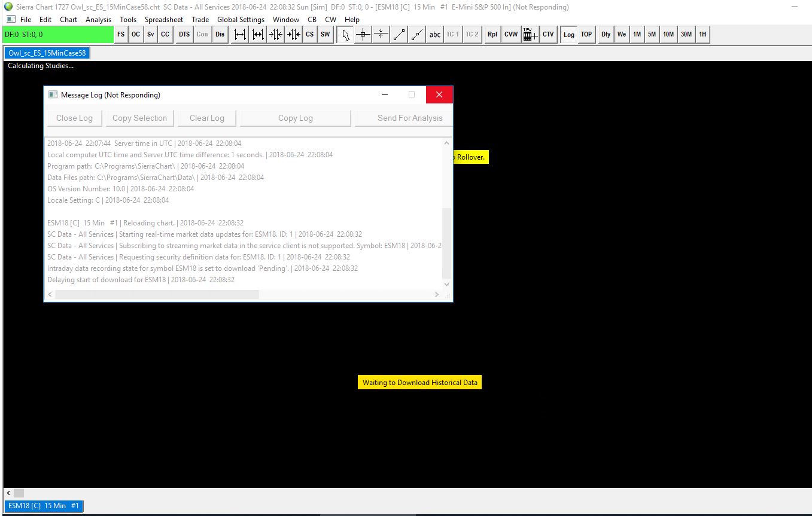Click the bold outward-arrows bar spacing icon
This screenshot has width=812, height=516.
click(258, 35)
